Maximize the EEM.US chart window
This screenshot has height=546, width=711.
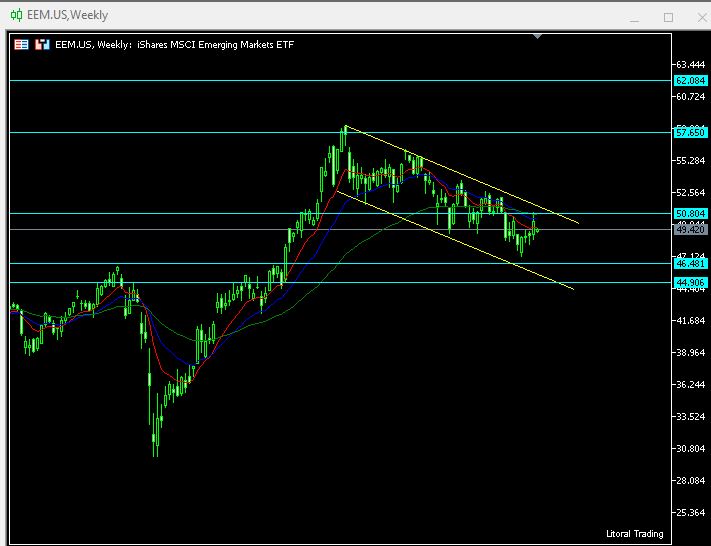668,16
